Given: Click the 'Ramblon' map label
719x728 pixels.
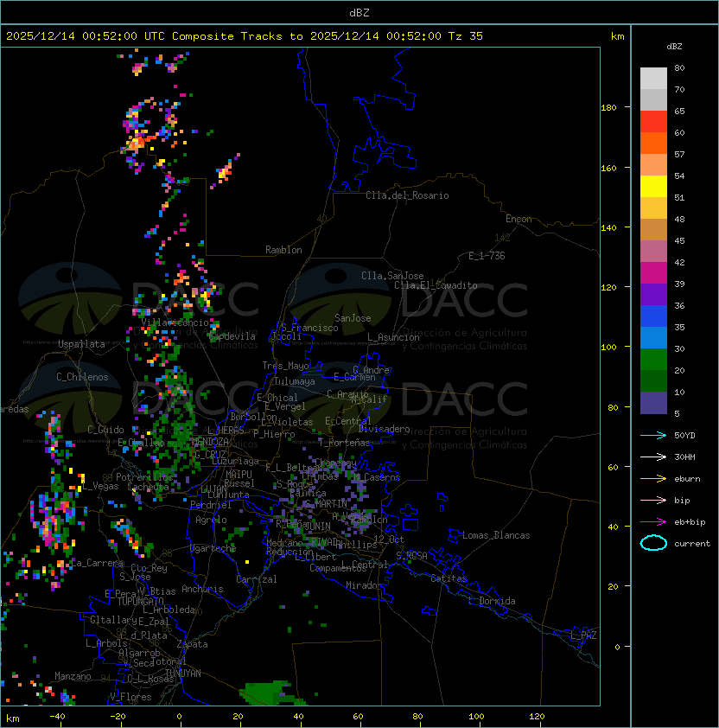Looking at the screenshot, I should [x=283, y=250].
